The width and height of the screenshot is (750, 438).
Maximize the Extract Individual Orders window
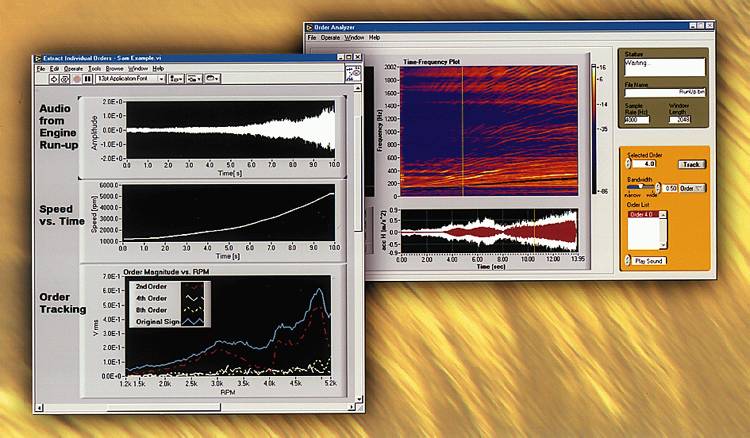pos(349,57)
